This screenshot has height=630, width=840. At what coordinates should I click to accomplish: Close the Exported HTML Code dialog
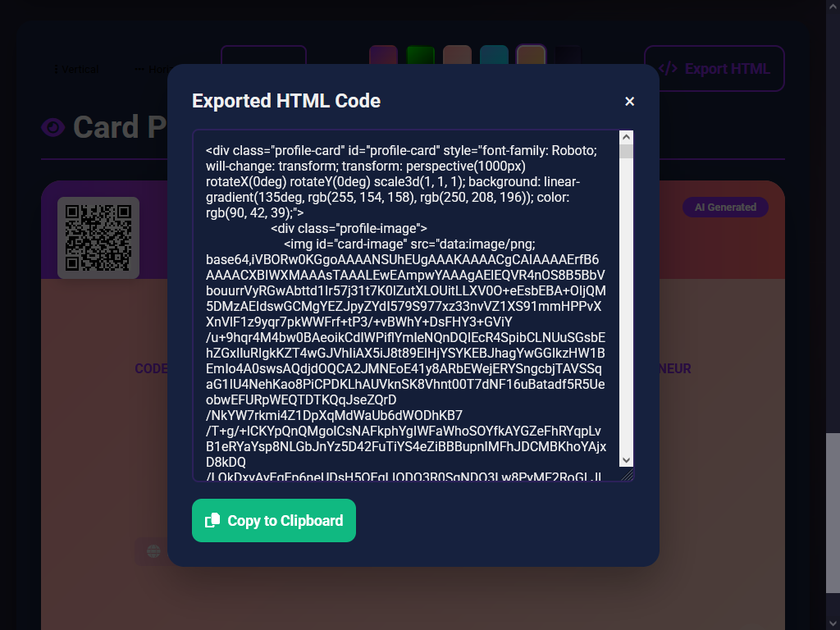click(x=629, y=101)
